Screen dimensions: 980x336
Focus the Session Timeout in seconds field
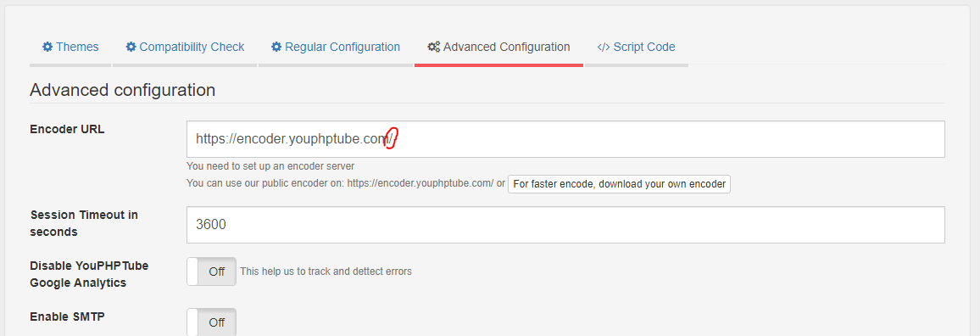[565, 225]
